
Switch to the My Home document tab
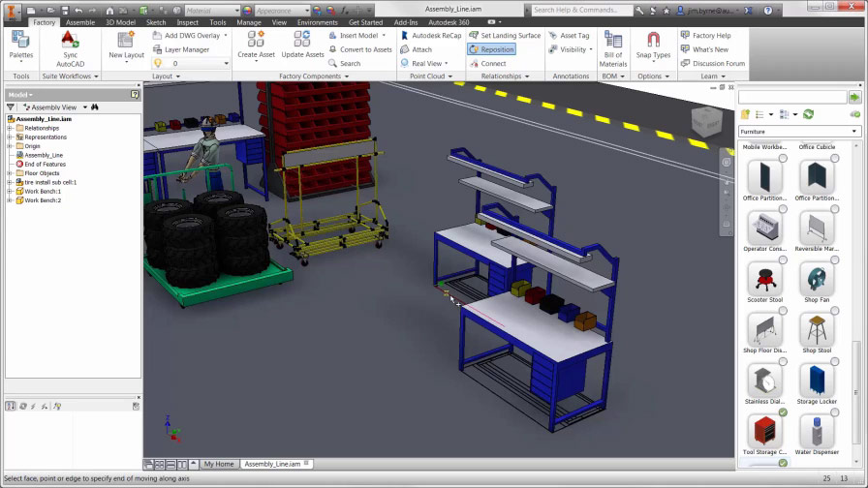[219, 464]
